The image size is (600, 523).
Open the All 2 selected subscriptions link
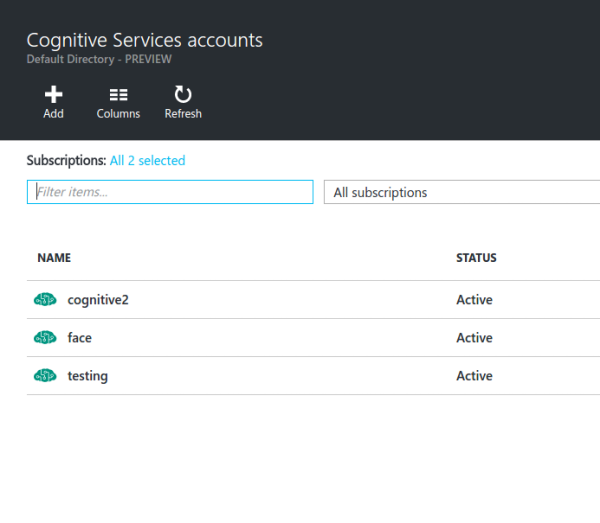click(147, 160)
